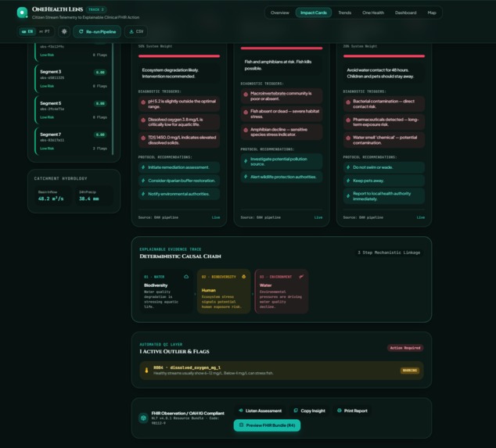
Task: Switch language to EN
Action: pyautogui.click(x=27, y=31)
